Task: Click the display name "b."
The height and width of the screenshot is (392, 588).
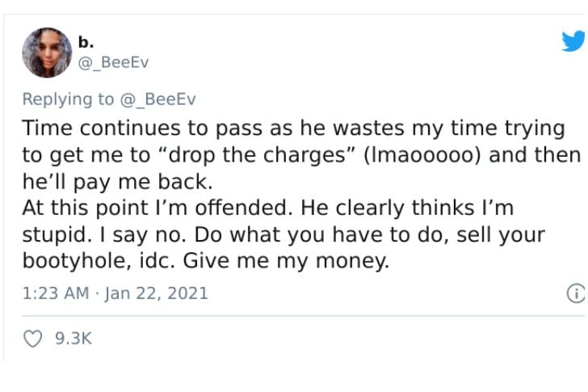Action: click(86, 42)
